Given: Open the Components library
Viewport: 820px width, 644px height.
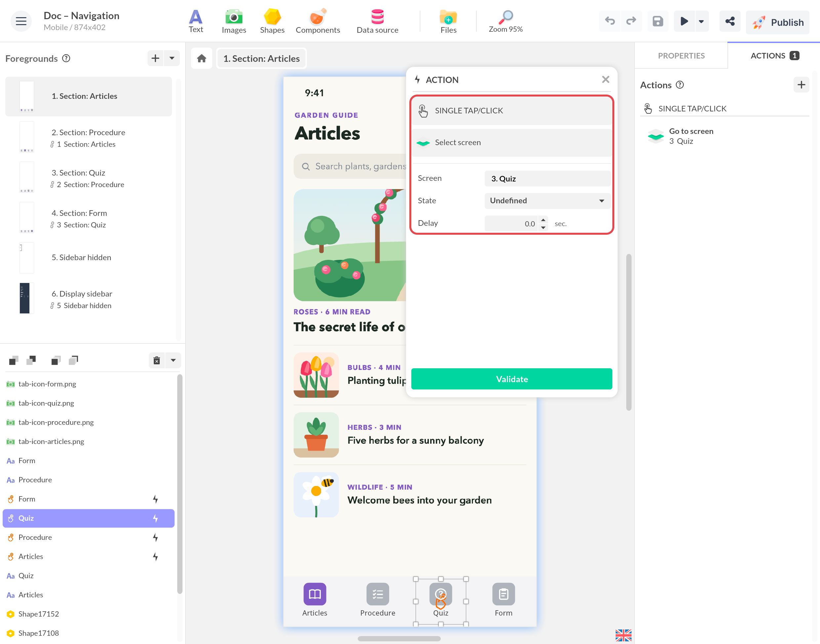Looking at the screenshot, I should pos(317,21).
